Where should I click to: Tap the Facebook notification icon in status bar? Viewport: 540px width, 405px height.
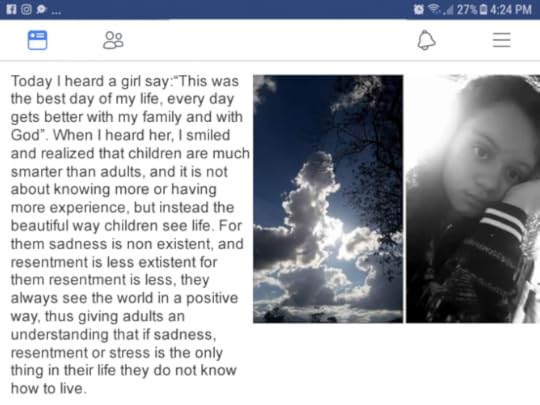pos(11,9)
